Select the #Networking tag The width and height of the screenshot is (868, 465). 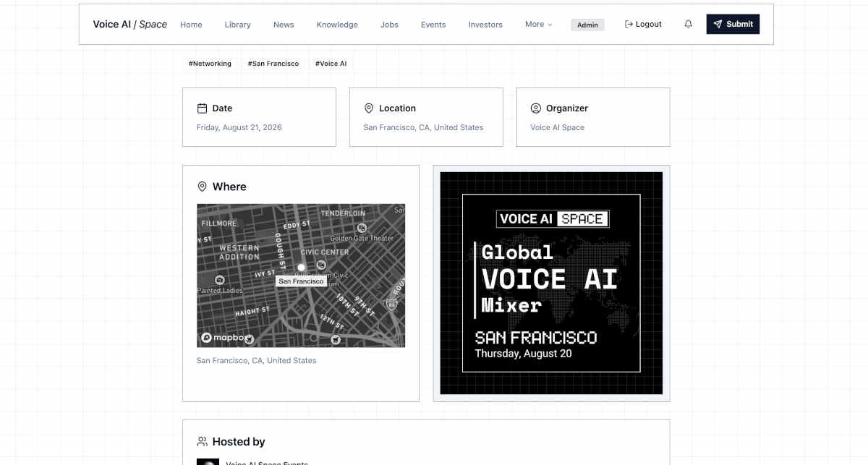click(210, 64)
